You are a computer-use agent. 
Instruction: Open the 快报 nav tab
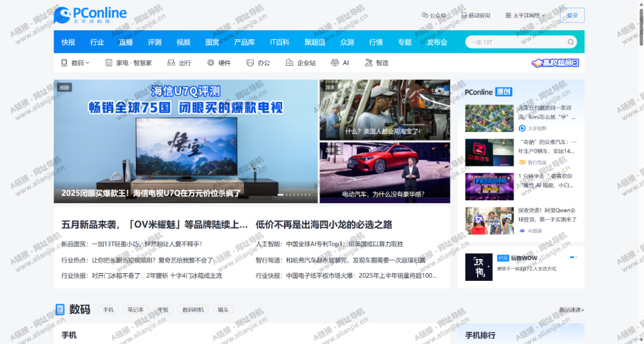pos(68,42)
